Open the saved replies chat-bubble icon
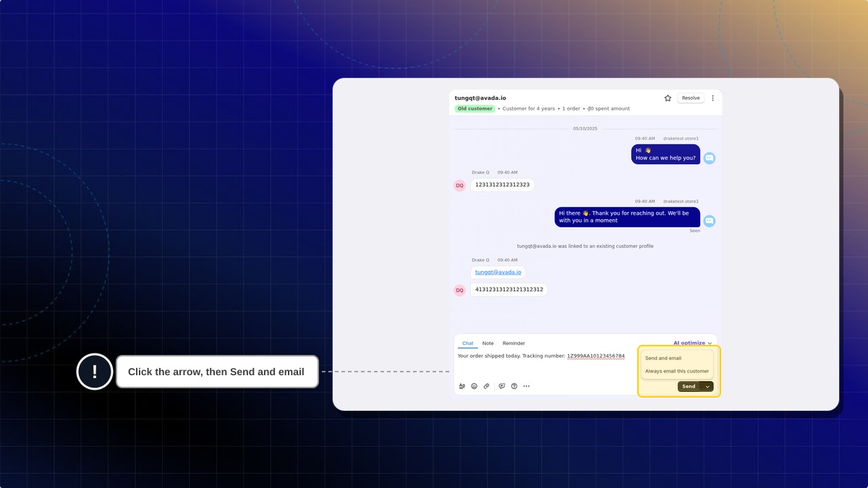868x488 pixels. pyautogui.click(x=502, y=386)
